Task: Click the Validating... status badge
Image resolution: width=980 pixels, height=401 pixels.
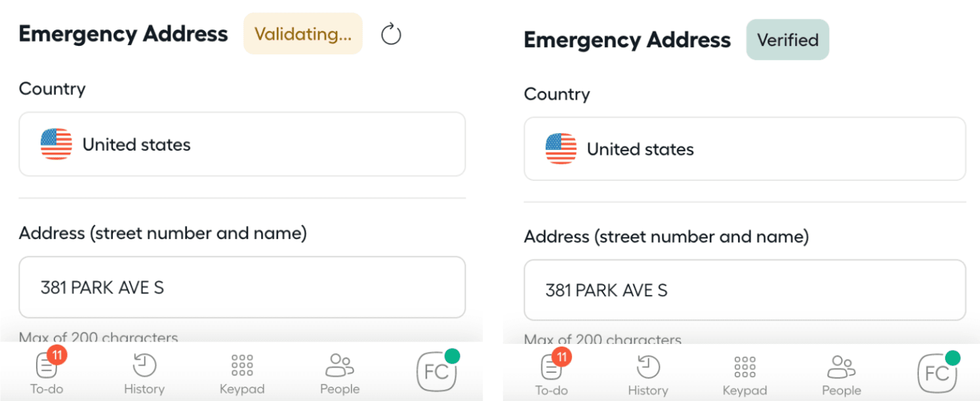Action: click(x=302, y=34)
